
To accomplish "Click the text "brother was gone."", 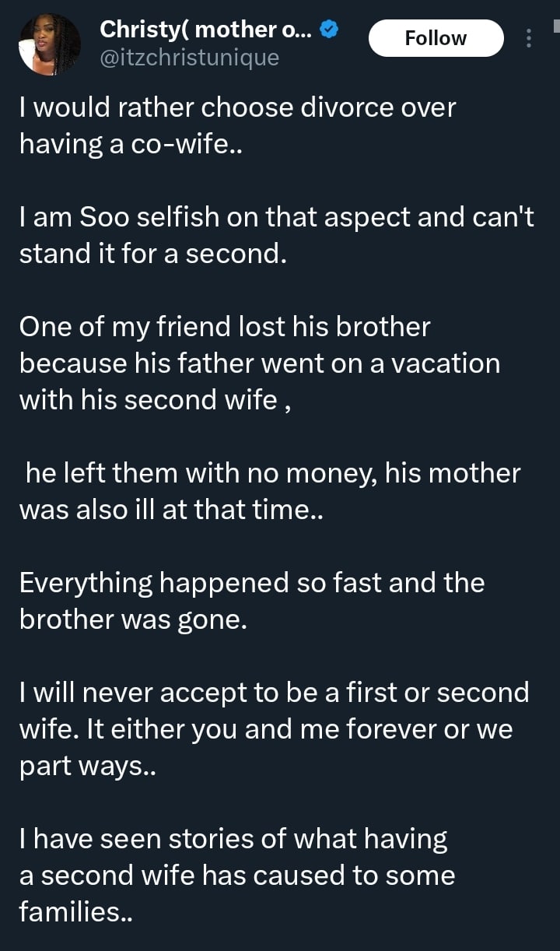I will [x=132, y=619].
